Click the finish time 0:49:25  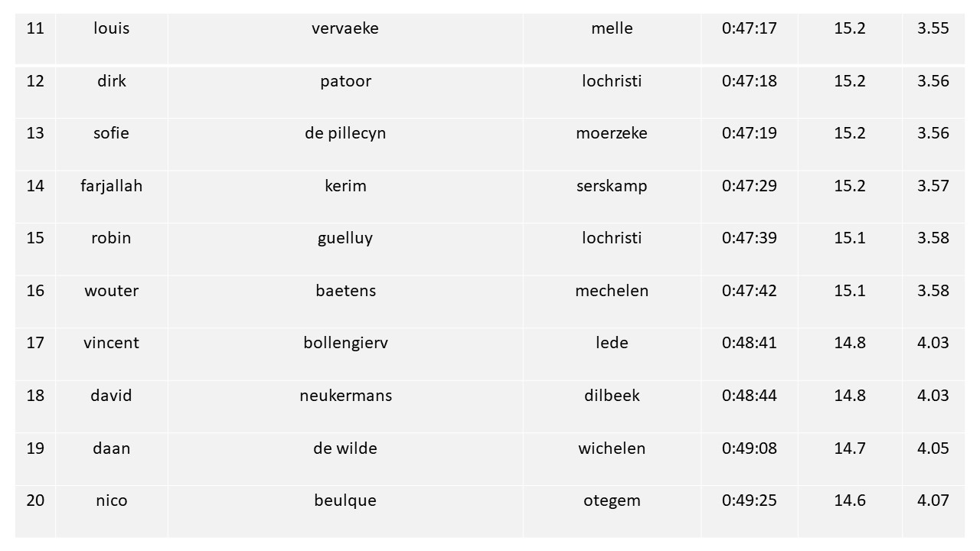tap(750, 511)
